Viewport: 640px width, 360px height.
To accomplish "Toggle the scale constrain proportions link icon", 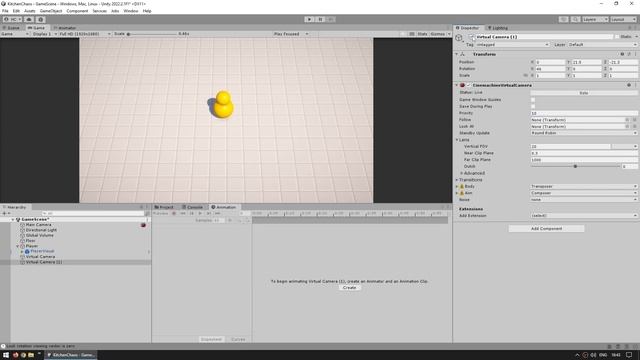I will tap(526, 76).
